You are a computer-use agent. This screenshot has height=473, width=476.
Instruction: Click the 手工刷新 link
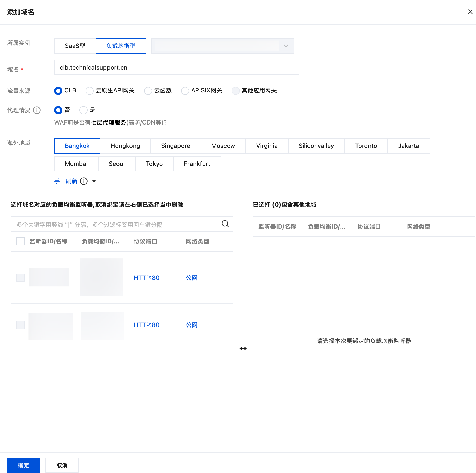pos(66,181)
